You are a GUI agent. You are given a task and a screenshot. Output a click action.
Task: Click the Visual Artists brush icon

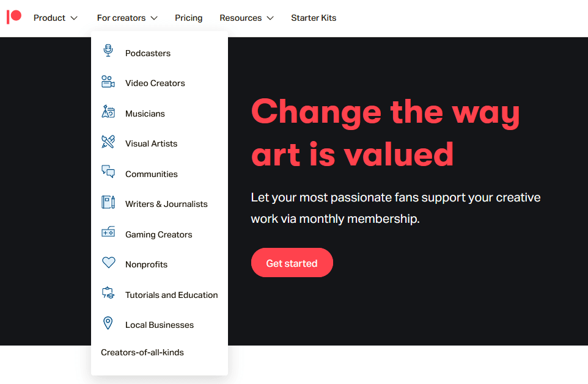point(108,142)
